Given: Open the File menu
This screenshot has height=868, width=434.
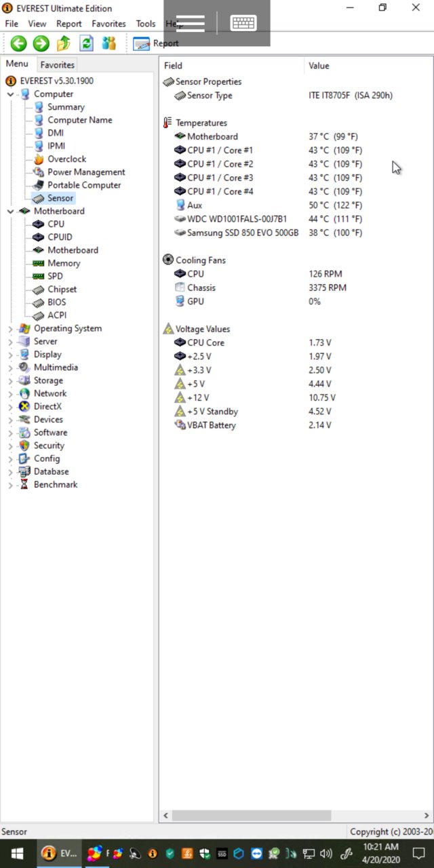Looking at the screenshot, I should (x=12, y=24).
